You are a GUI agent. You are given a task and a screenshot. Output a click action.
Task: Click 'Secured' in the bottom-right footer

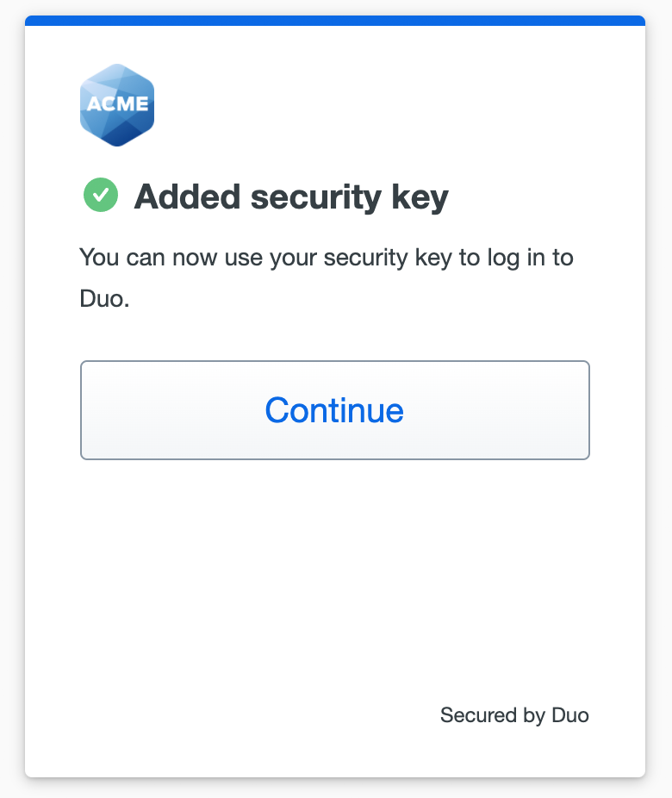pos(472,714)
